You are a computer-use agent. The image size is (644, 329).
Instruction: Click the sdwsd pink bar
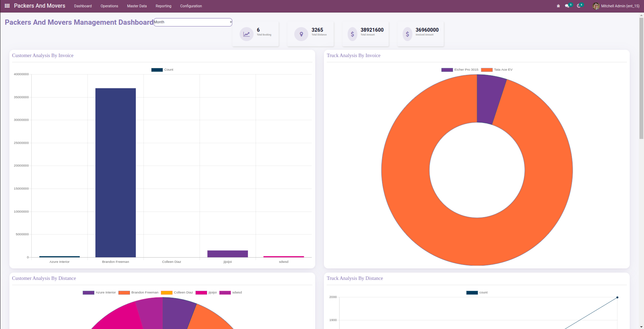284,257
